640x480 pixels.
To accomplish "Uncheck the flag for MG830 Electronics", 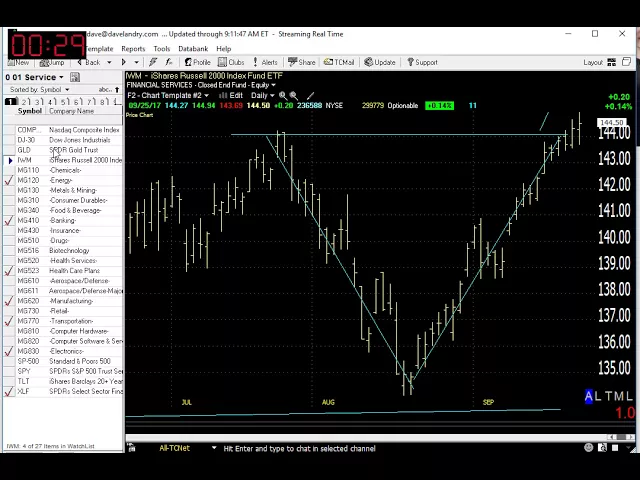I will [x=9, y=351].
